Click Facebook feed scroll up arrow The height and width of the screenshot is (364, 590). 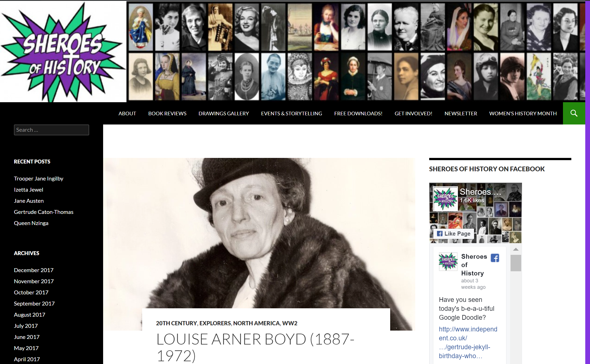click(516, 249)
